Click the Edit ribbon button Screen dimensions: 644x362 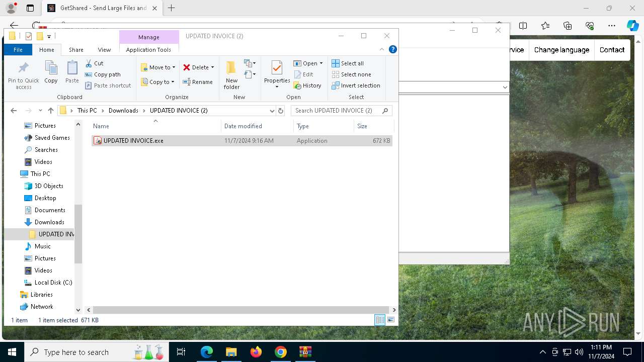(303, 74)
